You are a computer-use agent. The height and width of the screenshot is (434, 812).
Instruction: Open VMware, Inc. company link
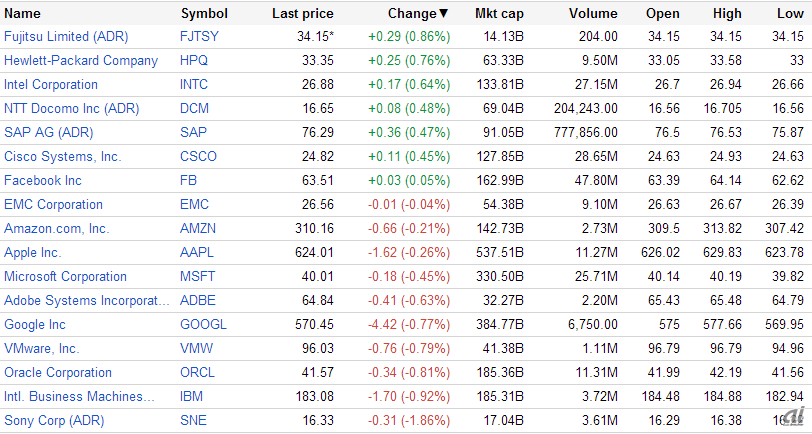(x=41, y=349)
